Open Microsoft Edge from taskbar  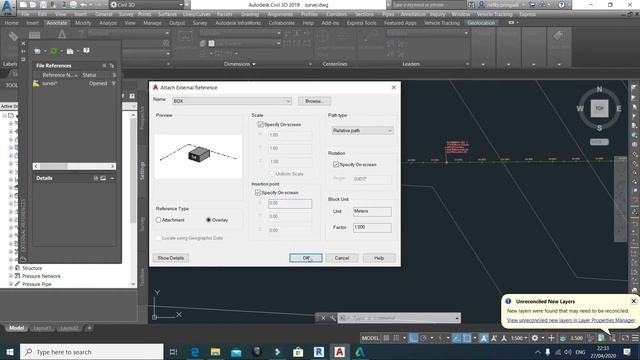195,352
